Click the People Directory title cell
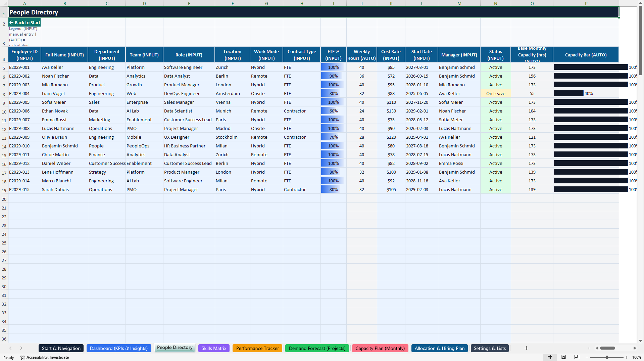Viewport: 644px width, 361px height. pos(313,12)
